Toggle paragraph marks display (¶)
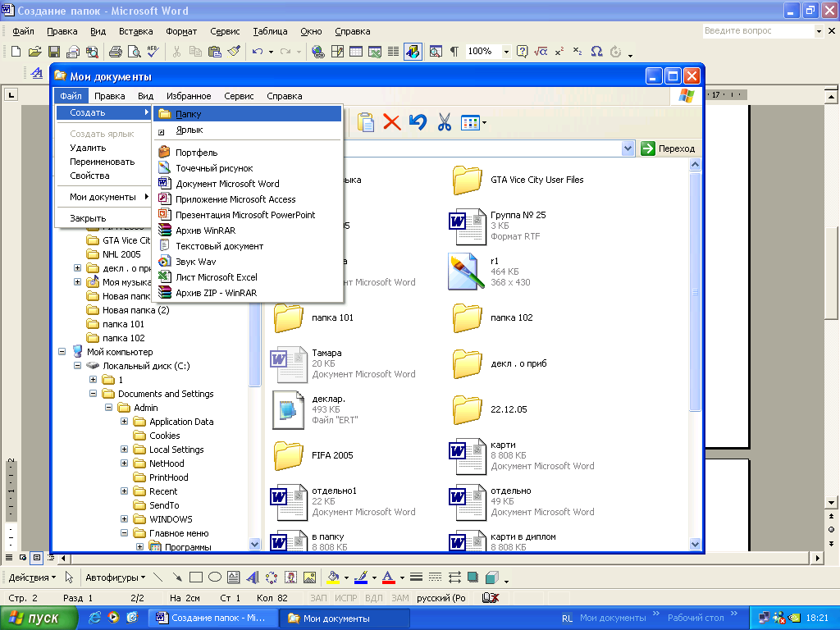 point(454,52)
